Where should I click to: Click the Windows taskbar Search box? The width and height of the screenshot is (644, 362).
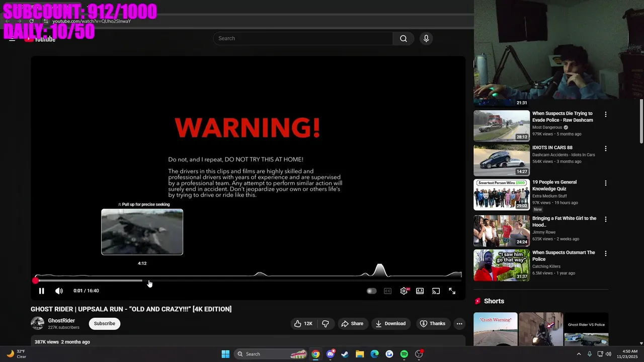click(271, 354)
